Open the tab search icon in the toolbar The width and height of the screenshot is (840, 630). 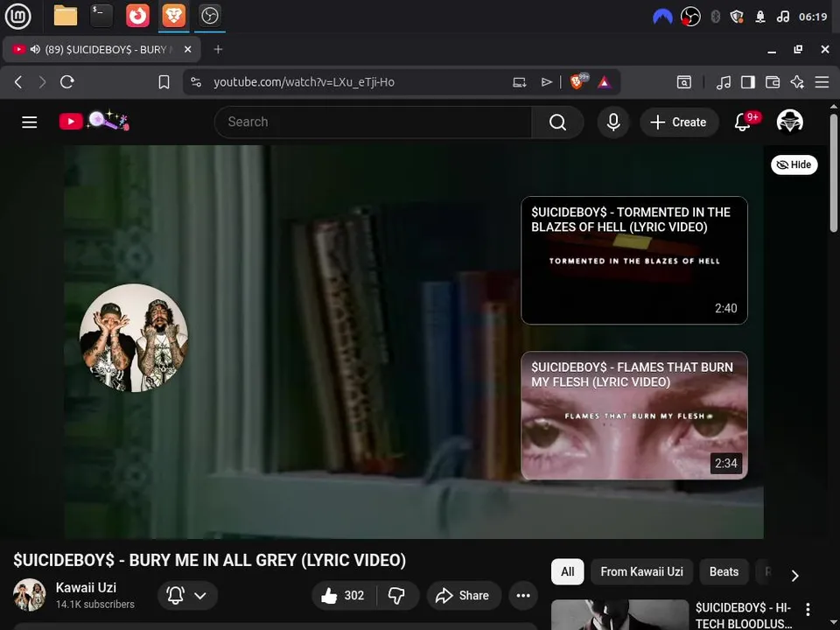(x=684, y=82)
